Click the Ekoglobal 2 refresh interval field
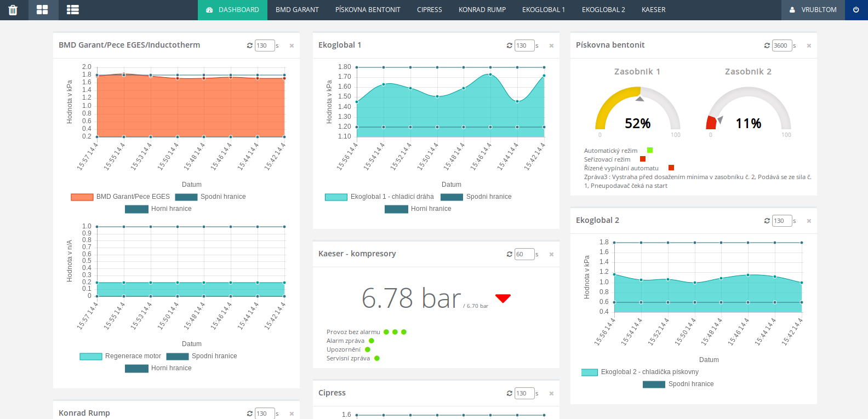The image size is (868, 419). pos(781,221)
